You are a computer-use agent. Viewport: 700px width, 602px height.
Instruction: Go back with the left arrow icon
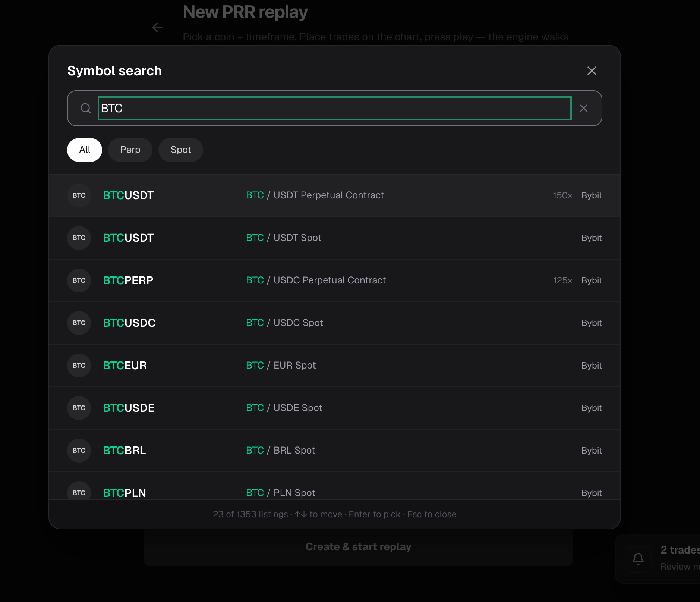(157, 28)
